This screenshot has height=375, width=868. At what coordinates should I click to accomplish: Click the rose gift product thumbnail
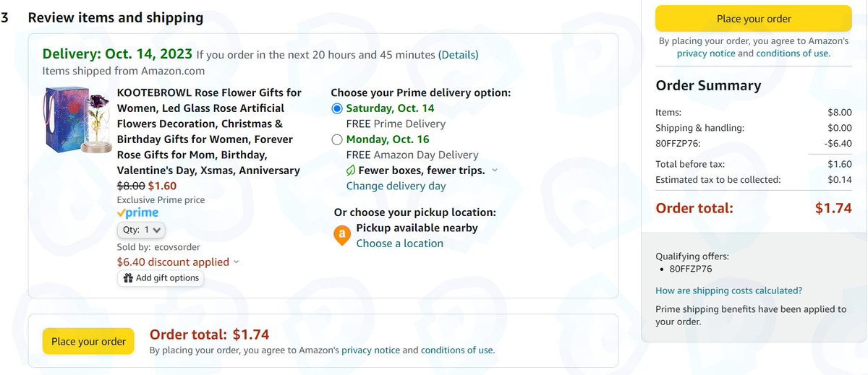click(x=77, y=134)
